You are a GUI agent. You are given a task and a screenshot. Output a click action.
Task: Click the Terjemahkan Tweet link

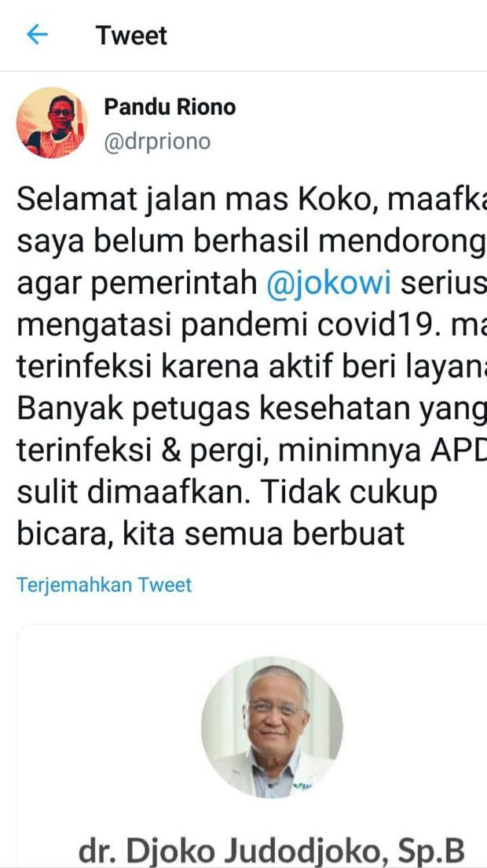pos(104,585)
